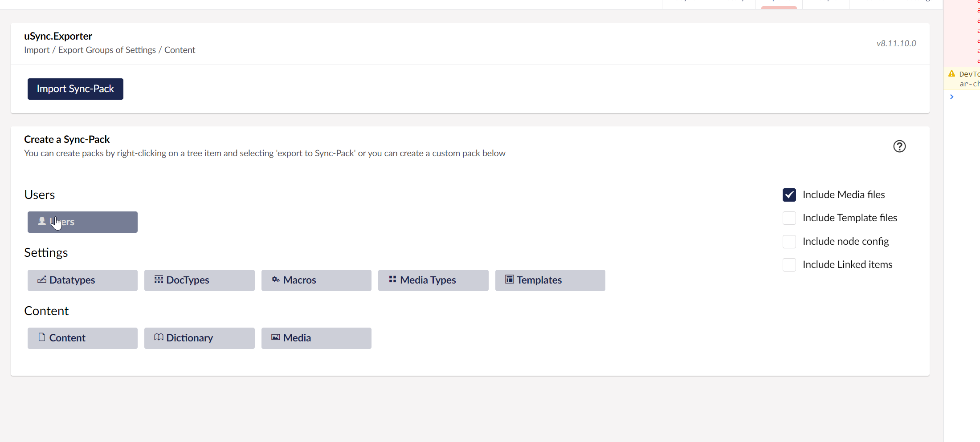Click the Templates layout icon
Image resolution: width=980 pixels, height=442 pixels.
pyautogui.click(x=510, y=280)
